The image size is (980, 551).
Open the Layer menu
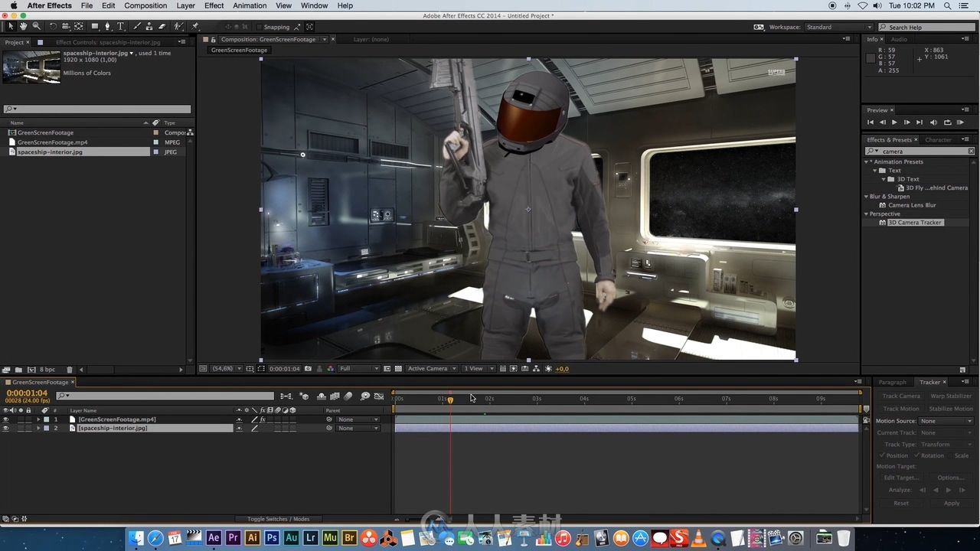(186, 5)
